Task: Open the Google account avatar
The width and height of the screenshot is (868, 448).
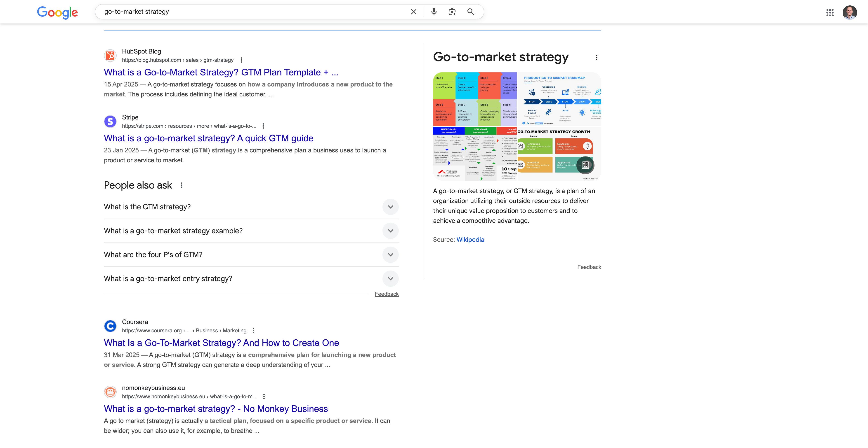Action: click(849, 13)
